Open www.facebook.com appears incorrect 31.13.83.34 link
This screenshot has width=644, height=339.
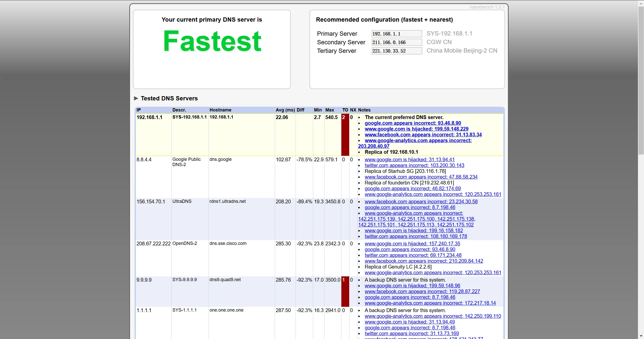point(423,135)
